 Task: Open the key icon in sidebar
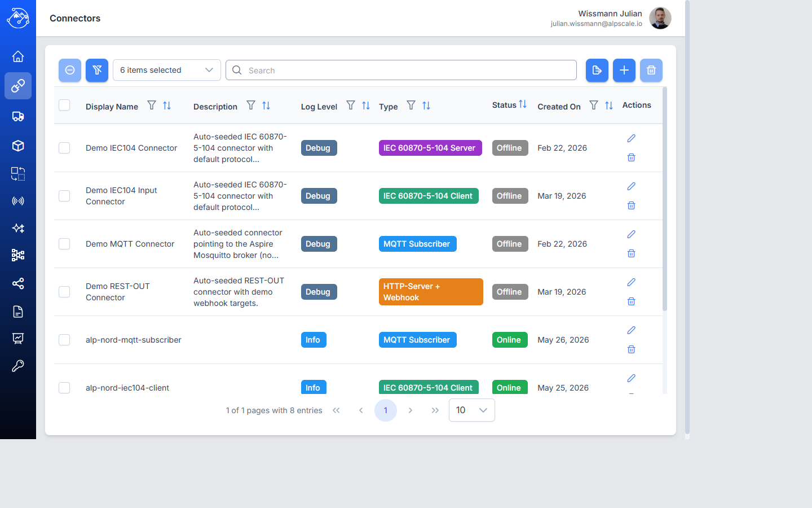click(x=18, y=366)
